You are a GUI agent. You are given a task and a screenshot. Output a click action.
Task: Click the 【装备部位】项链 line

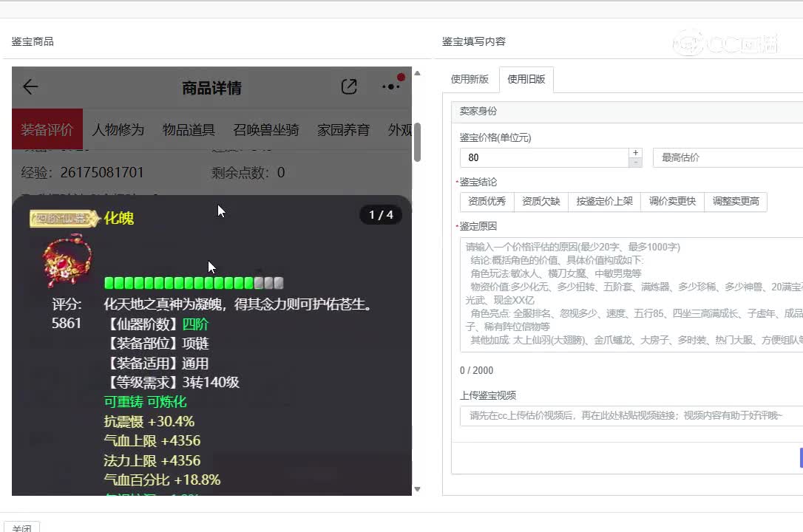(x=157, y=344)
